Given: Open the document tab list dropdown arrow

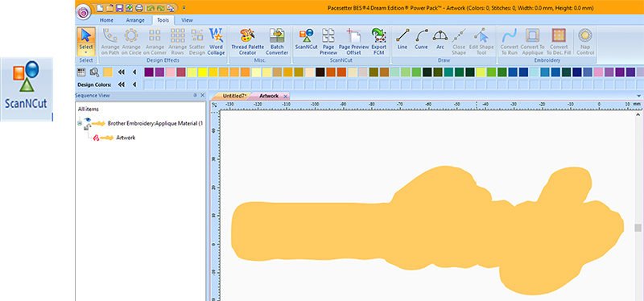Looking at the screenshot, I should pos(638,96).
